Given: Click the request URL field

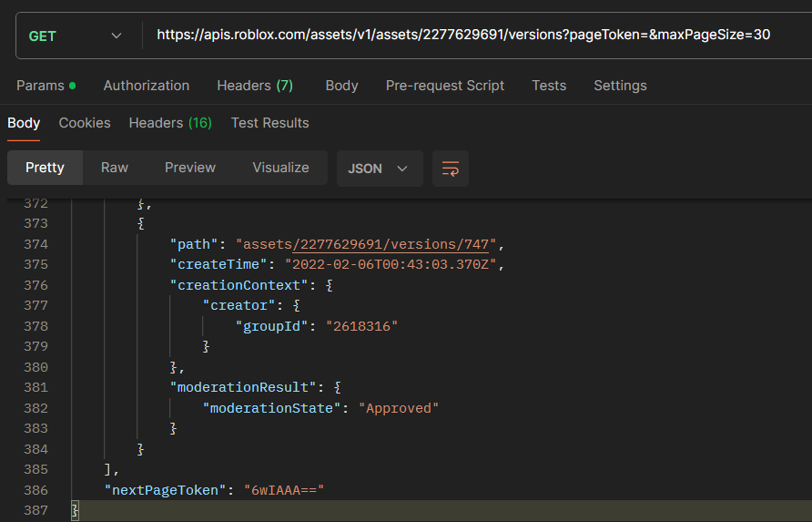Looking at the screenshot, I should (463, 35).
